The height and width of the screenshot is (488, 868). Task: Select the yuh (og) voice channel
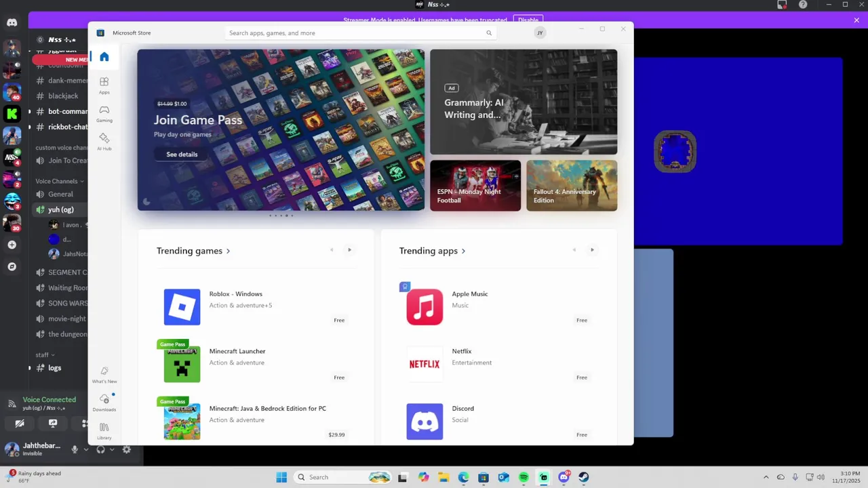pos(61,209)
